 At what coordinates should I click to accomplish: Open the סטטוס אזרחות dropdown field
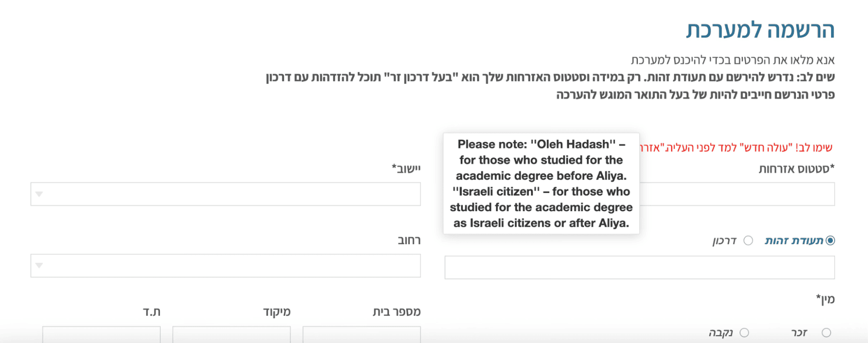[736, 194]
